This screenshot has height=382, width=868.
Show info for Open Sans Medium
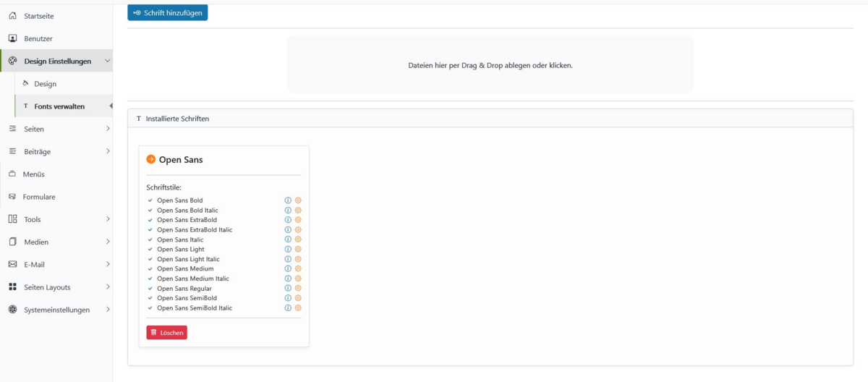click(288, 268)
